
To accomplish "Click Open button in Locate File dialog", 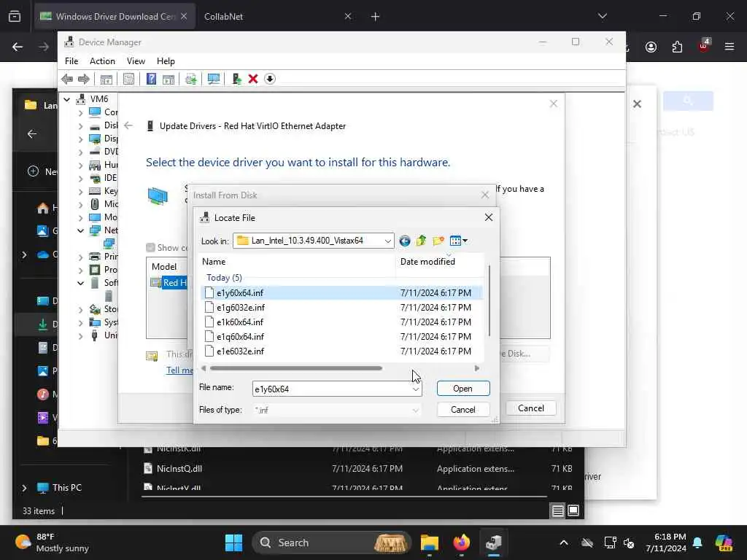I will 463,389.
